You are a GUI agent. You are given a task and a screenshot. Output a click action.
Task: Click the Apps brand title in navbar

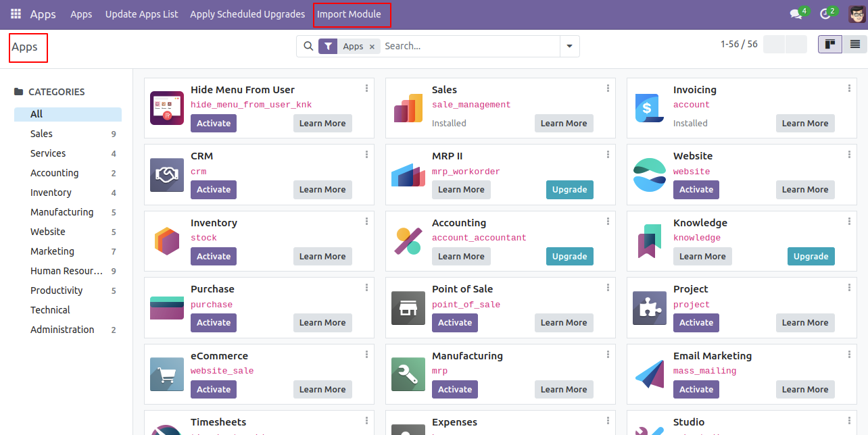(43, 14)
